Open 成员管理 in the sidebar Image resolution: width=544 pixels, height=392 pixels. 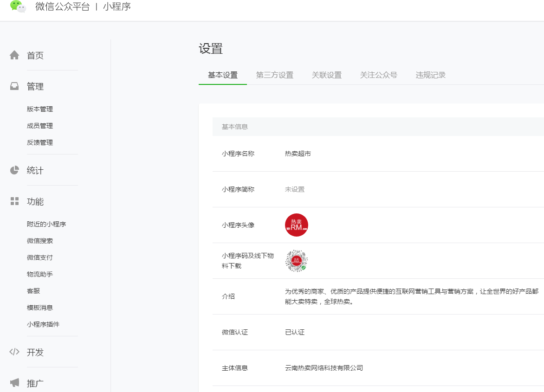coord(40,125)
